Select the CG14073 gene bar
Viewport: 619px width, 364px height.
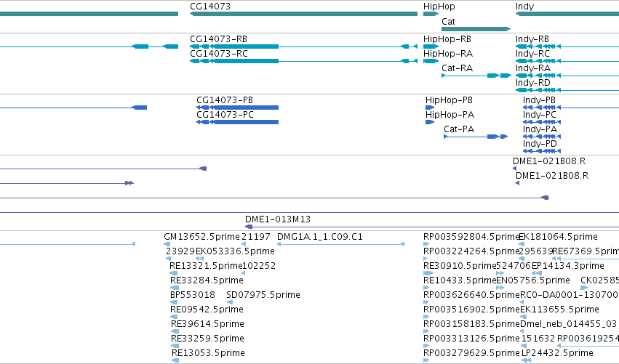303,14
